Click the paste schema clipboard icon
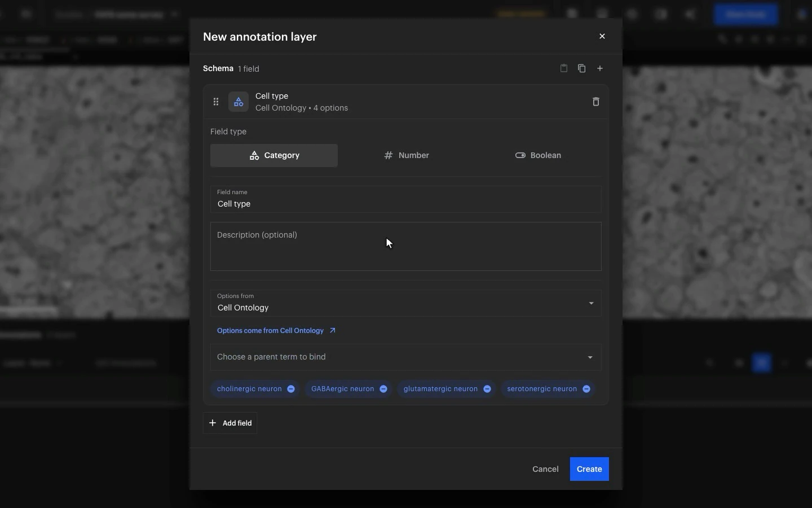The image size is (812, 508). pyautogui.click(x=564, y=69)
